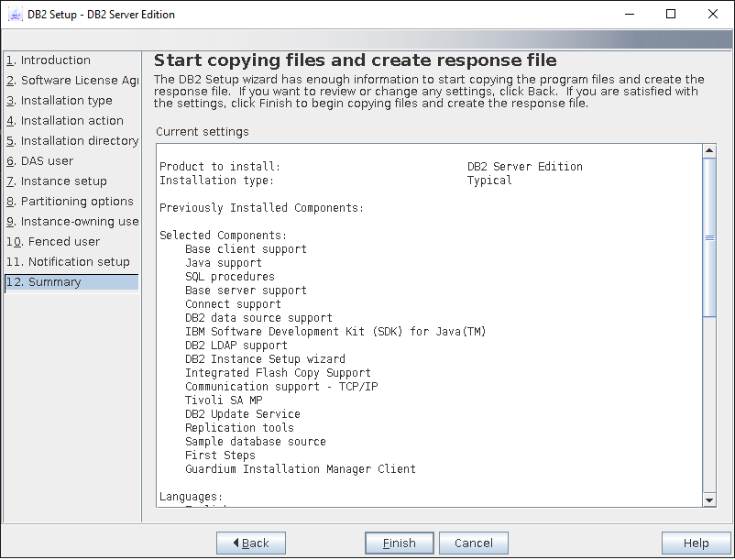Open the Installation directory step

point(71,141)
